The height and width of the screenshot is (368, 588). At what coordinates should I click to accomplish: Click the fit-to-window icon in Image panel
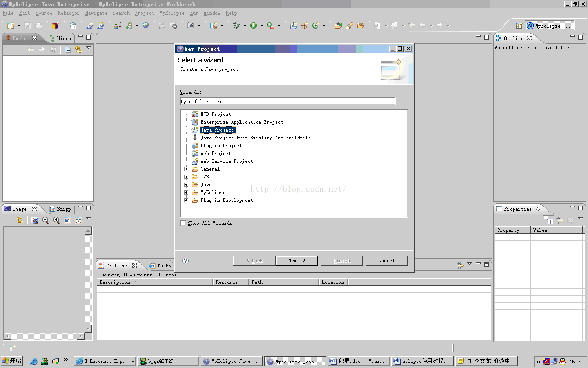[79, 220]
